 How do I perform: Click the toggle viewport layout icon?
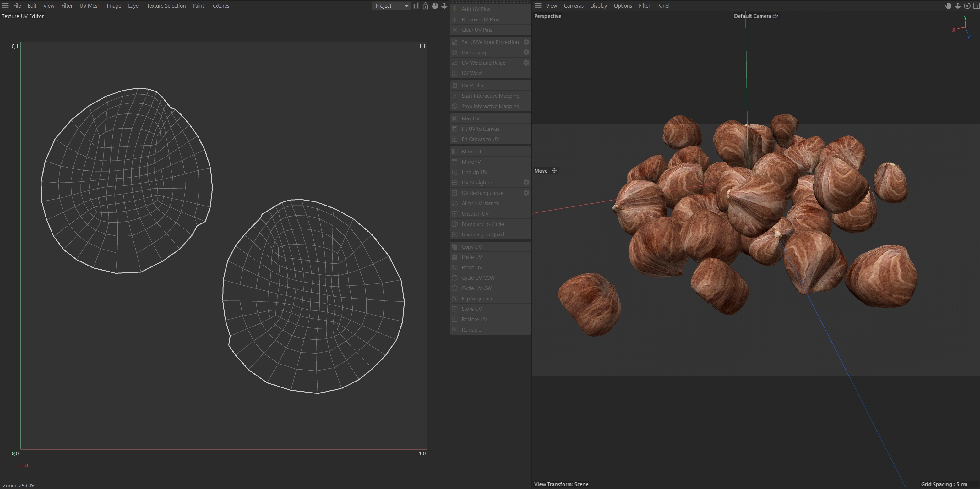point(976,6)
